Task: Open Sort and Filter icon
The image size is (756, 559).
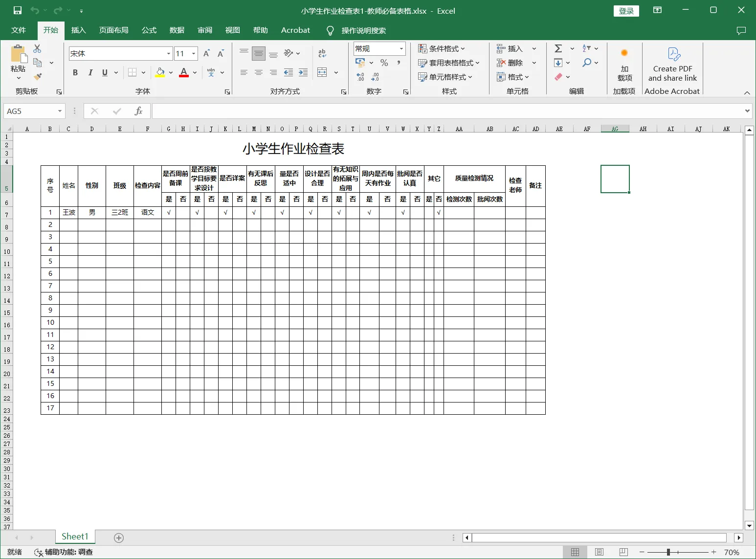Action: 586,48
